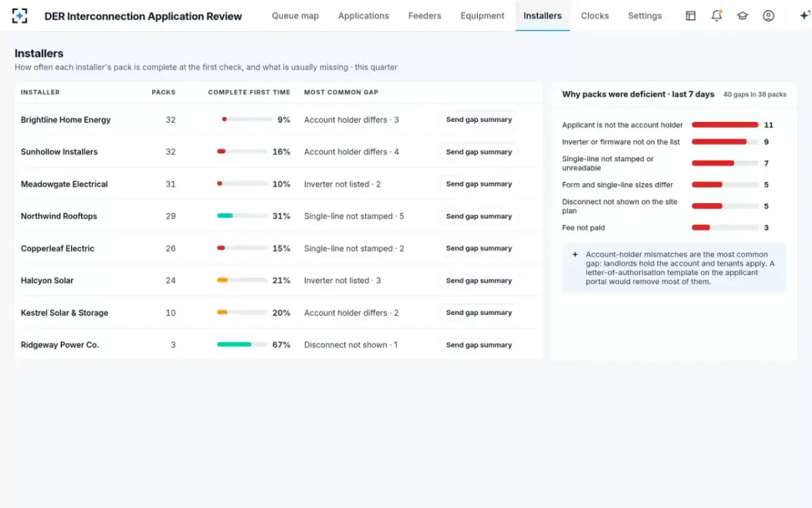Click the 'Fee not paid' red bar
Viewport: 812px width, 508px height.
(x=701, y=228)
